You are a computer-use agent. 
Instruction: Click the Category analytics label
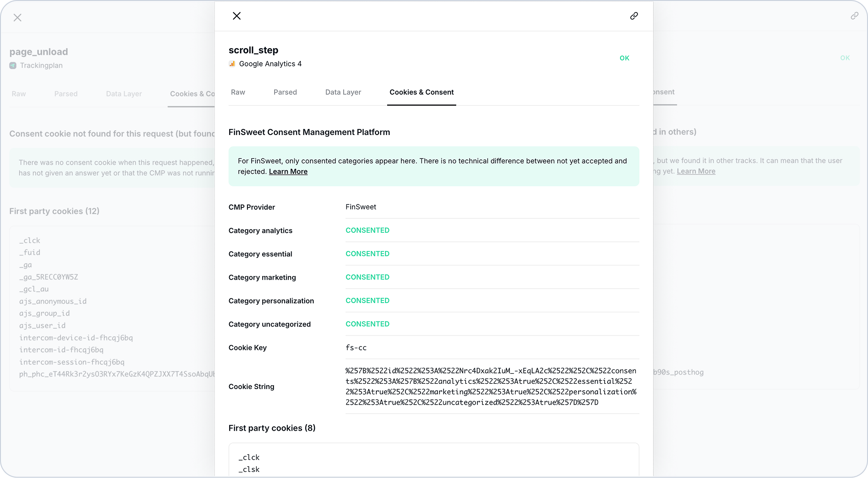260,231
